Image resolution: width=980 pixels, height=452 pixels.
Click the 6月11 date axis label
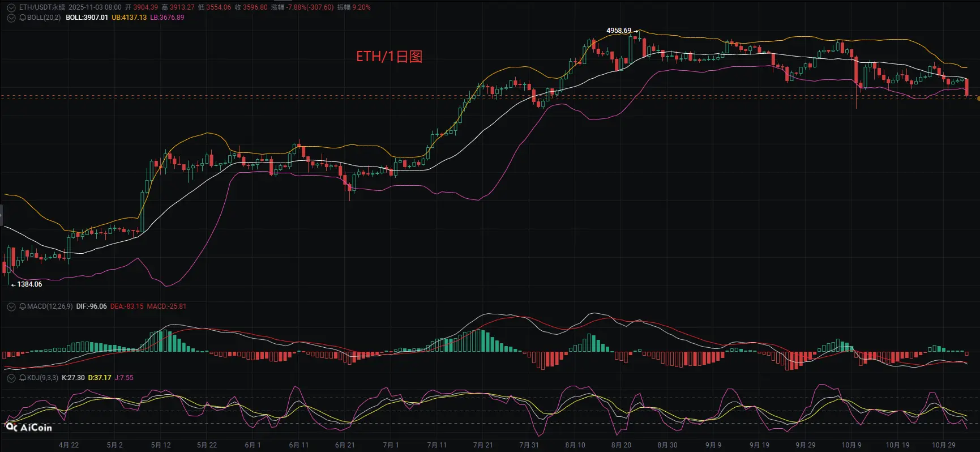point(298,445)
